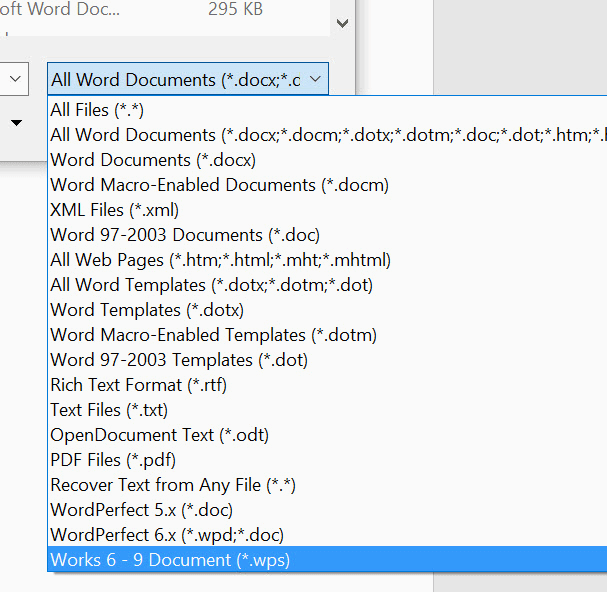The width and height of the screenshot is (607, 592).
Task: Click the black split-button dropdown triangle
Action: click(x=16, y=123)
